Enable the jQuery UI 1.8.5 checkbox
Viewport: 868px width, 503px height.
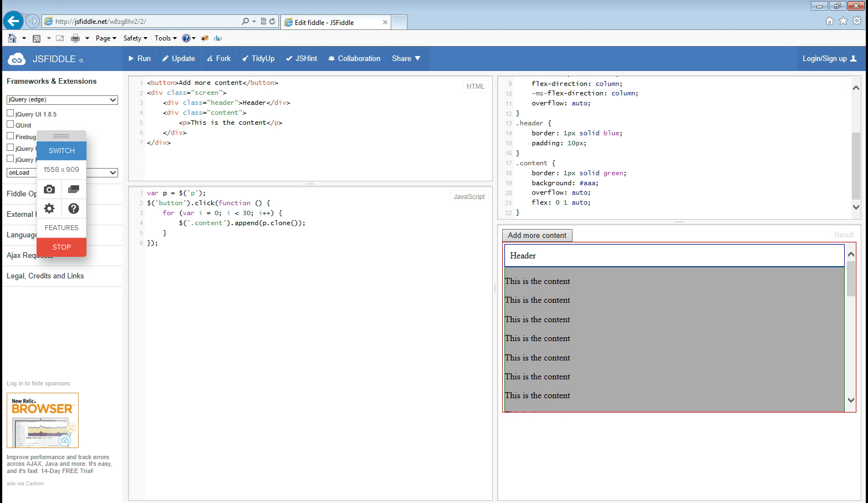(10, 113)
